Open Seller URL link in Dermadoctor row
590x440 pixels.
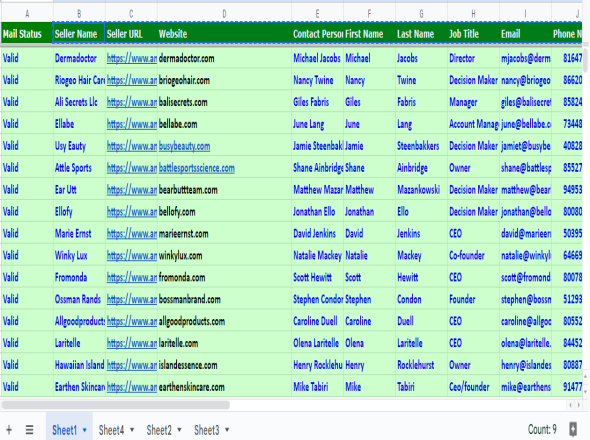pyautogui.click(x=132, y=58)
